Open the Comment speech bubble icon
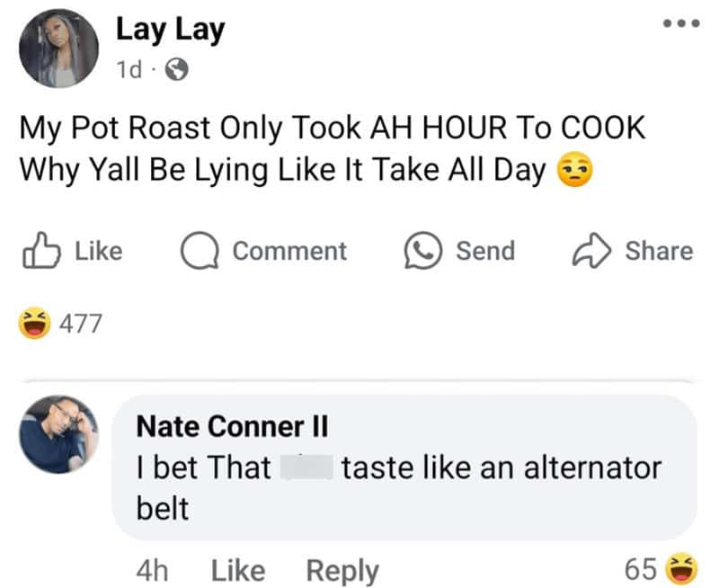This screenshot has height=588, width=719. [200, 251]
